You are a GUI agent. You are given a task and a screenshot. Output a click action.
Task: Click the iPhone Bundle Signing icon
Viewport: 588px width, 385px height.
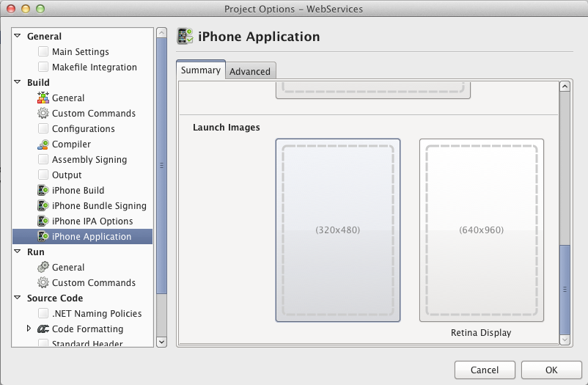[x=43, y=205]
